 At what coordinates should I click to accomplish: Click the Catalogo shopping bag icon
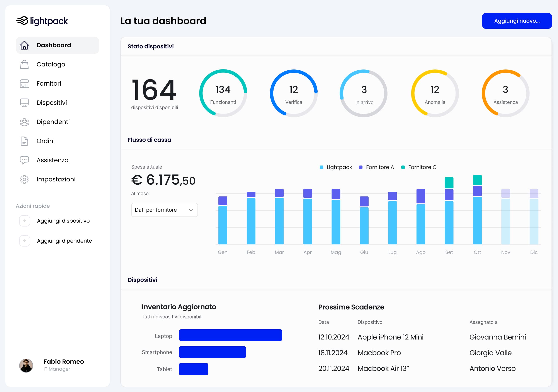tap(24, 64)
